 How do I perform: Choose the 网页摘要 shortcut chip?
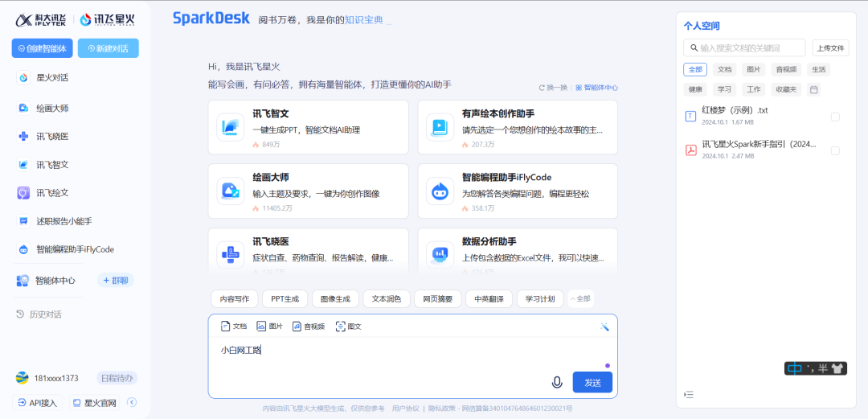click(x=437, y=298)
